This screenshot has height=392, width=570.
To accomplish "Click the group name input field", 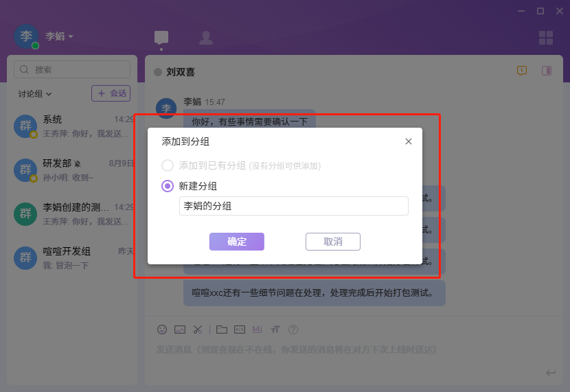I will [x=293, y=206].
